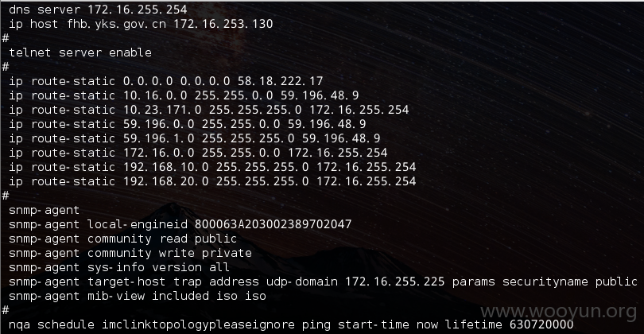
Task: Click the route-static 59.196.0.0 line
Action: pyautogui.click(x=188, y=124)
